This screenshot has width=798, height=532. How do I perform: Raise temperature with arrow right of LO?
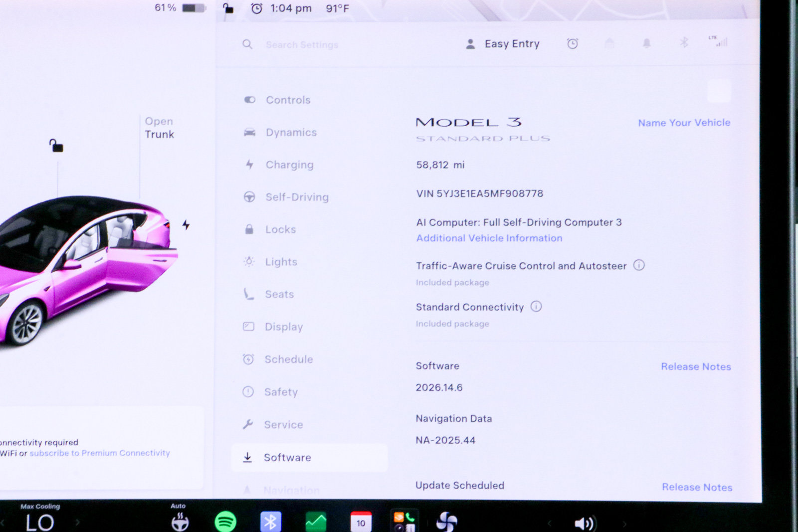point(77,523)
